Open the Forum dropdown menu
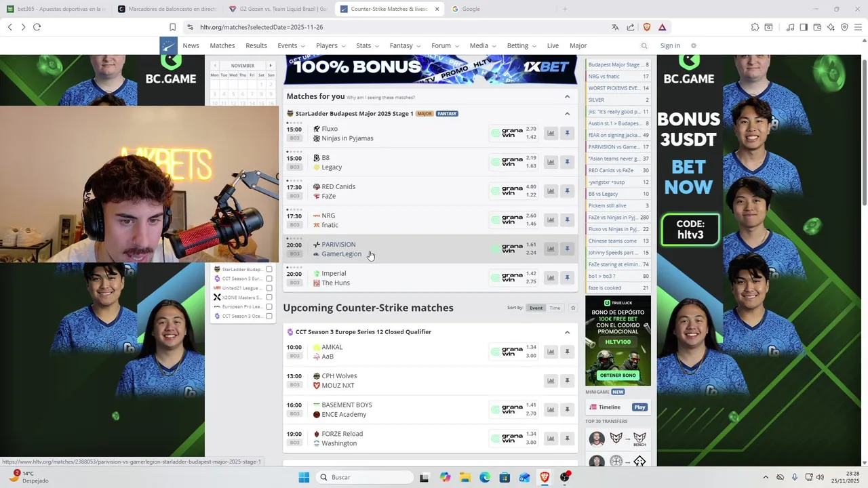The height and width of the screenshot is (488, 868). pyautogui.click(x=445, y=45)
